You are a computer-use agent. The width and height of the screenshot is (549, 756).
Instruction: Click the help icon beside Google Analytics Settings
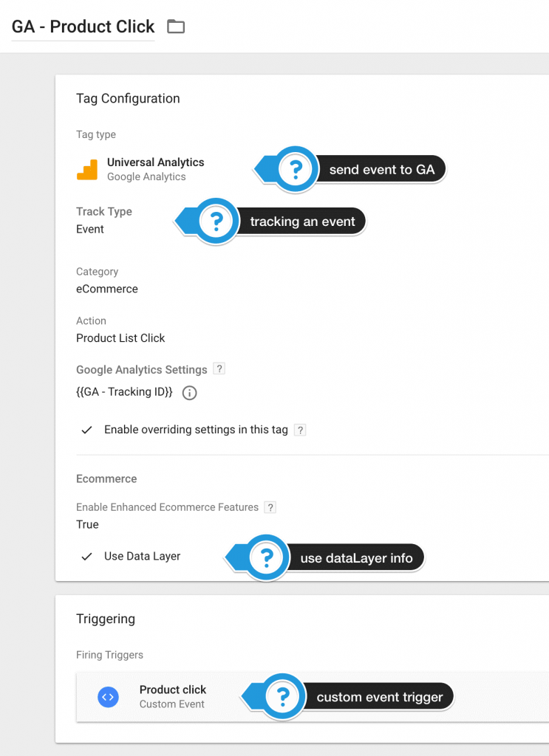[x=218, y=369]
